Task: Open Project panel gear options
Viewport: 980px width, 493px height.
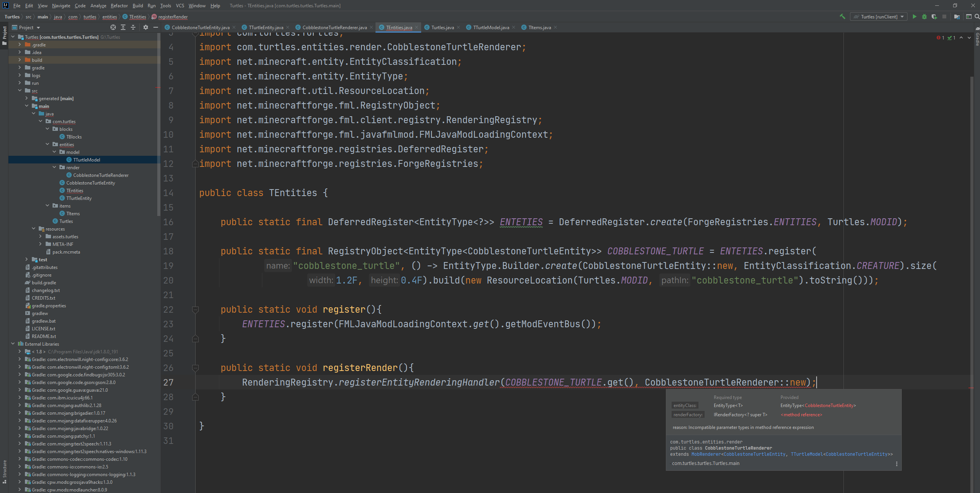Action: tap(145, 27)
